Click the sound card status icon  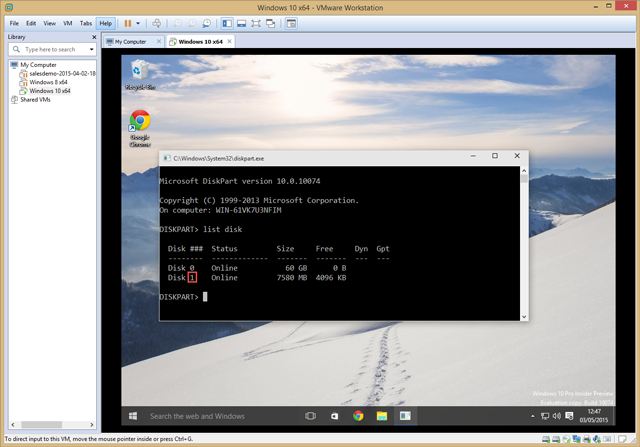(597, 439)
